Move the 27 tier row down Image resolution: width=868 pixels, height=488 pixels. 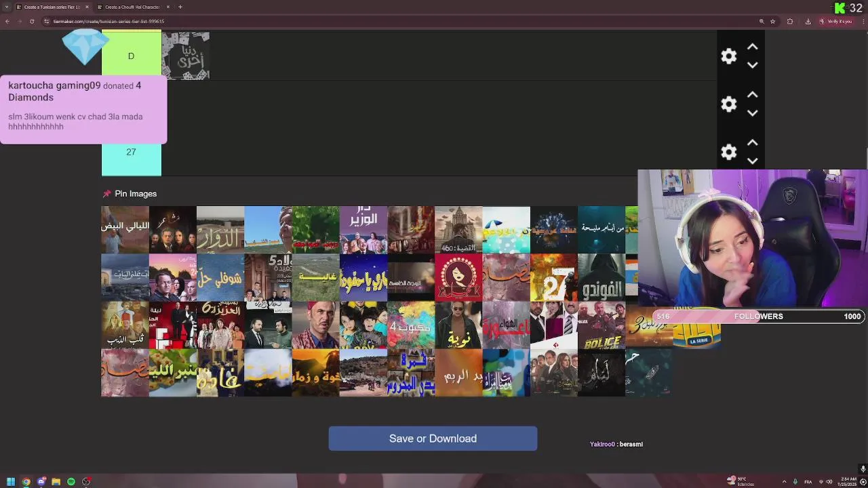(752, 161)
